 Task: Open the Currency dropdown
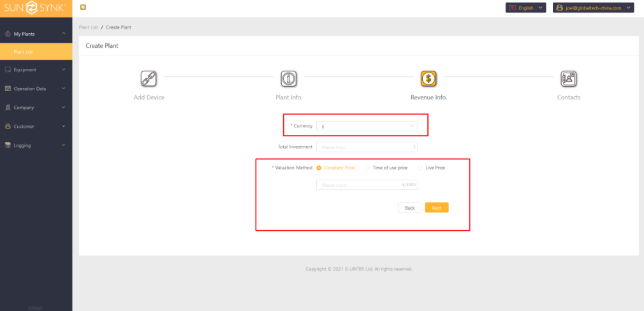367,126
